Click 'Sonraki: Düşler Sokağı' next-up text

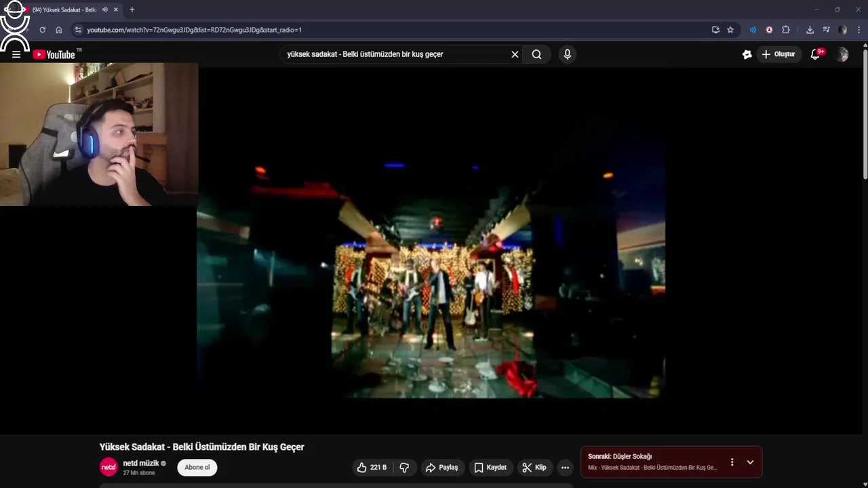[x=620, y=457]
